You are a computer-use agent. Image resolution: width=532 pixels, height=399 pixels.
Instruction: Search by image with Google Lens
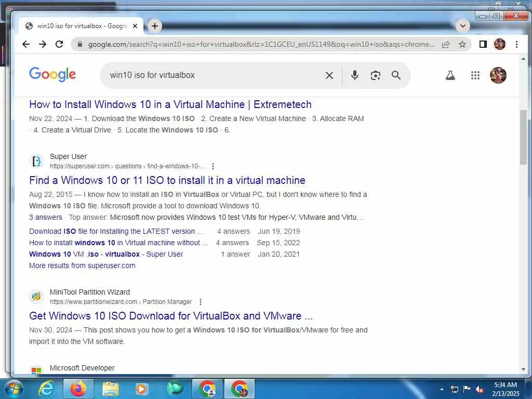[375, 75]
